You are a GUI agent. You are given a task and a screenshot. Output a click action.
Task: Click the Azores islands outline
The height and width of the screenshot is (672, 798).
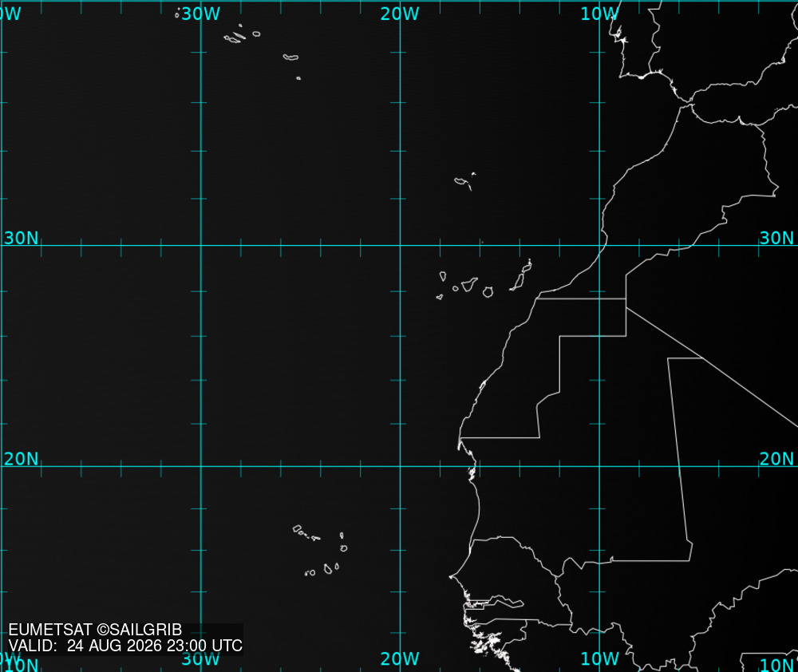(238, 44)
